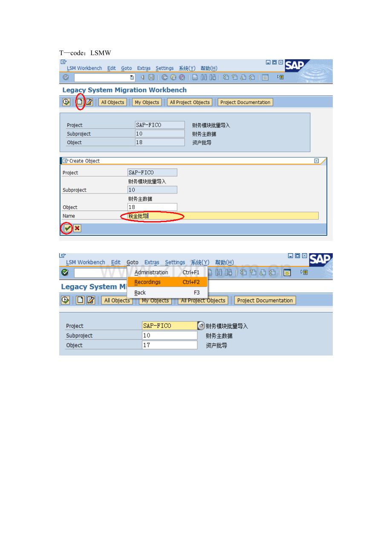Image resolution: width=392 pixels, height=555 pixels.
Task: Click command input field in window with Goto menu open
Action: 101,272
